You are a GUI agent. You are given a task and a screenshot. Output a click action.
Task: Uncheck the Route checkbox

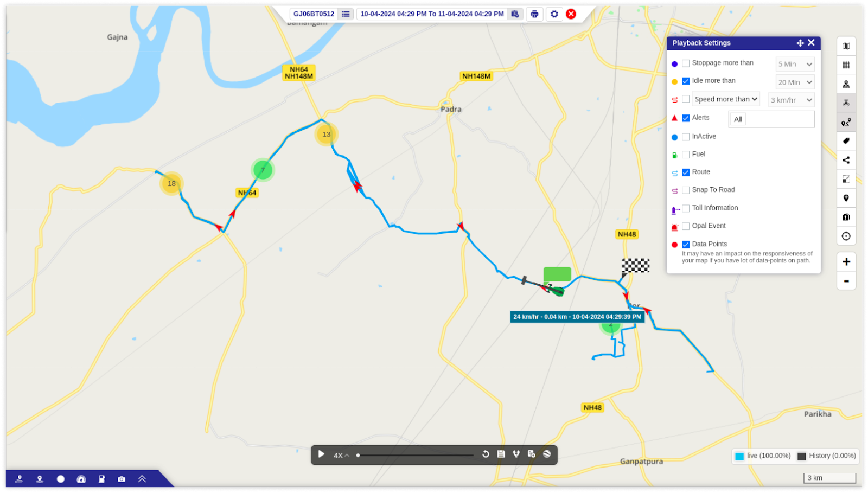tap(686, 172)
